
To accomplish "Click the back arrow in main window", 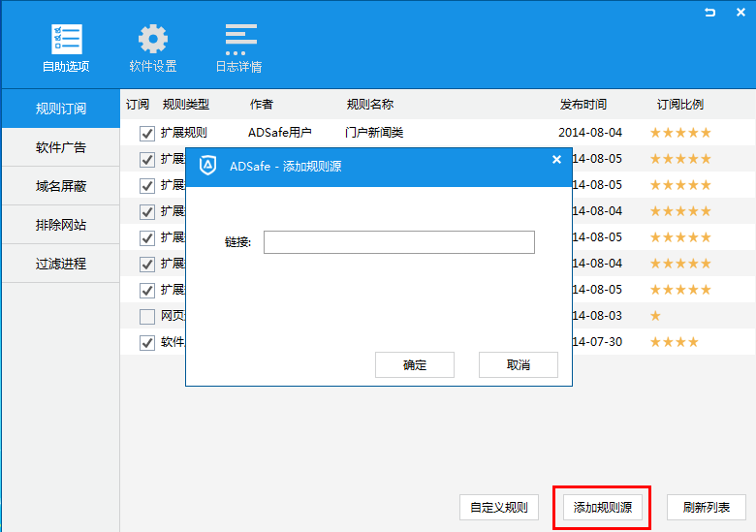I will click(x=709, y=13).
